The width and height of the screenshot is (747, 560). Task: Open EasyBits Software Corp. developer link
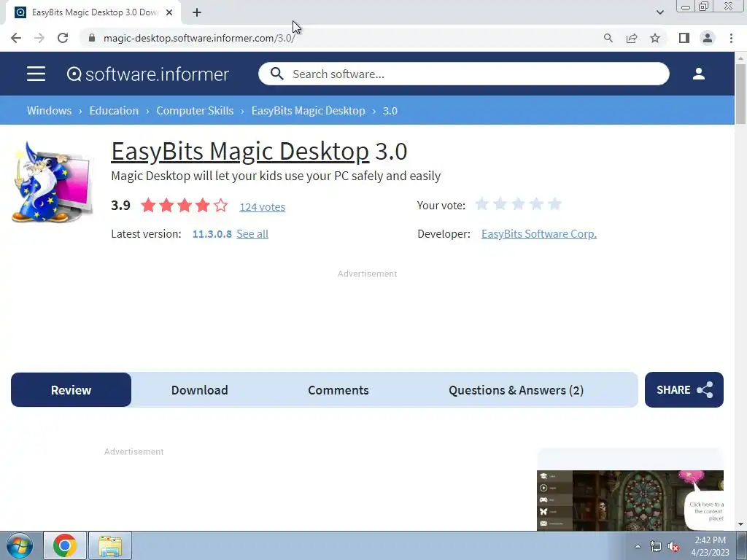coord(539,234)
